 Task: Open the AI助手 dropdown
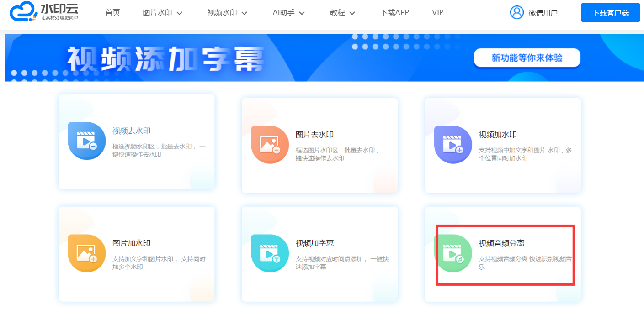click(x=288, y=13)
